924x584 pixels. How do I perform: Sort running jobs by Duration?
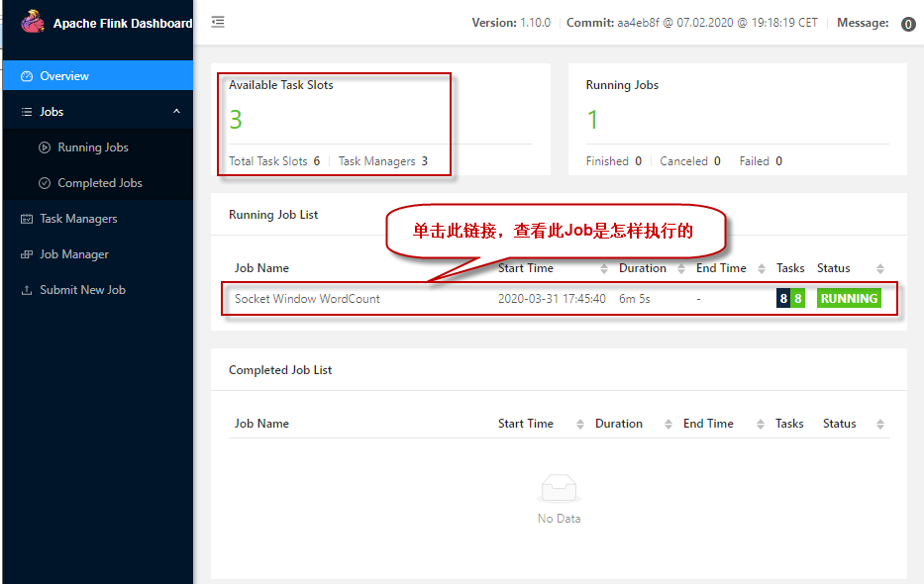(682, 269)
